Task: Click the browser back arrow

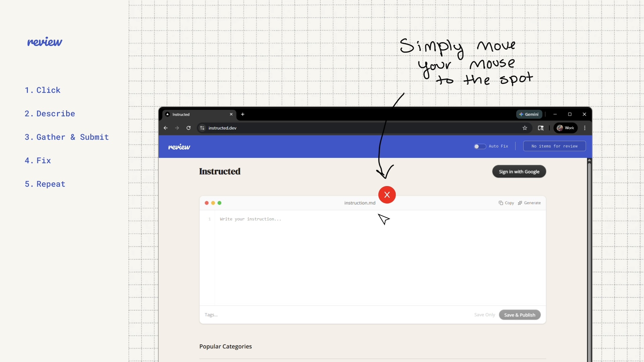Action: click(x=165, y=128)
